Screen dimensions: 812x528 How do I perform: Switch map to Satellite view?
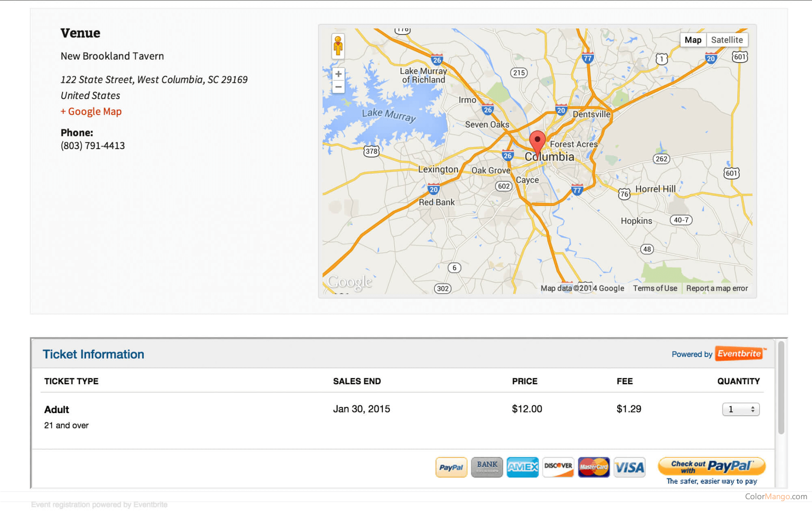point(727,40)
